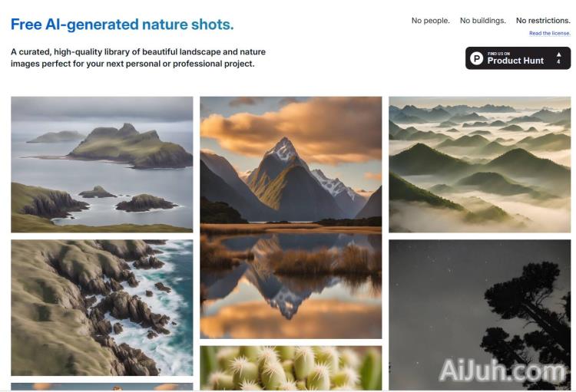Click the Product Hunt logo icon
The image size is (576, 392).
(476, 58)
